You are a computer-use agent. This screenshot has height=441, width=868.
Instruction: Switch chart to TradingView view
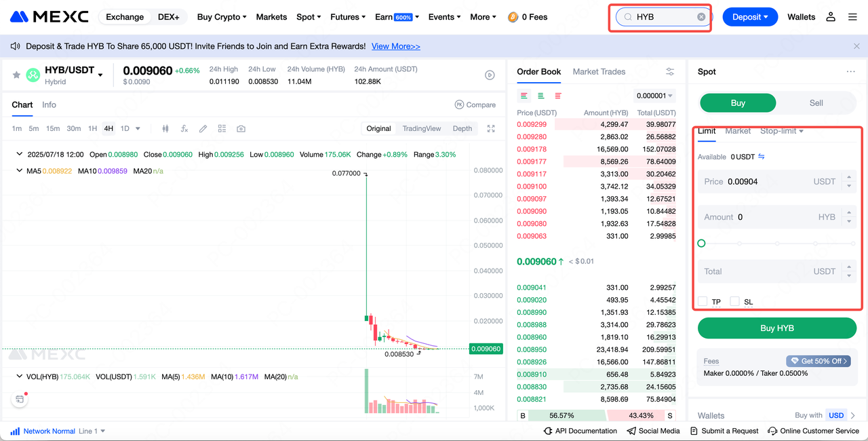pos(422,128)
